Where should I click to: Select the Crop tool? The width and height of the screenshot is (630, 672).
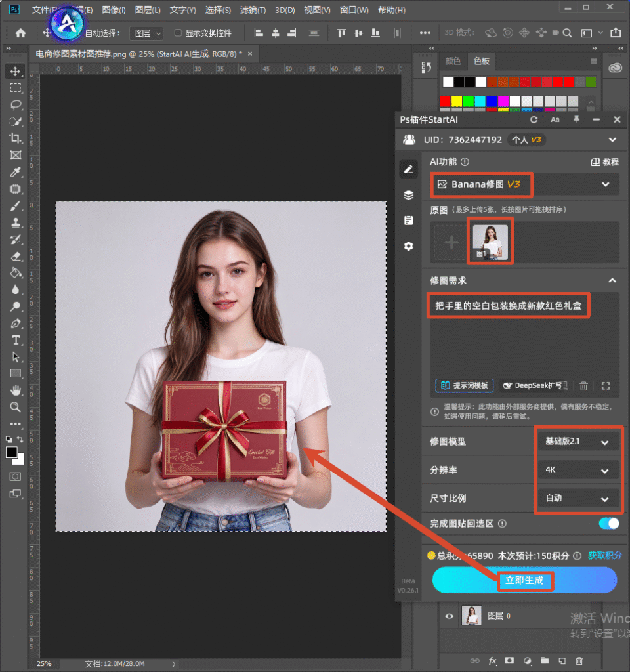tap(16, 138)
